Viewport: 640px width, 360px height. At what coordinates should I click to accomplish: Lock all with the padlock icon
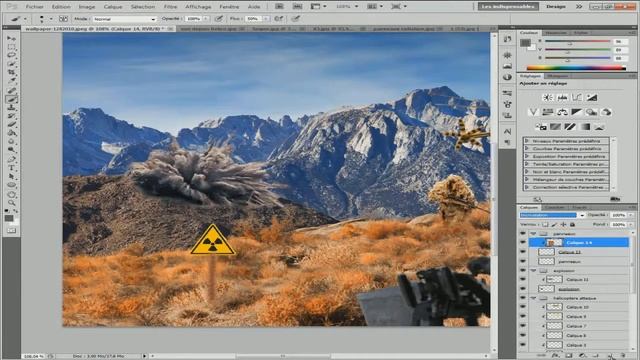[x=572, y=224]
